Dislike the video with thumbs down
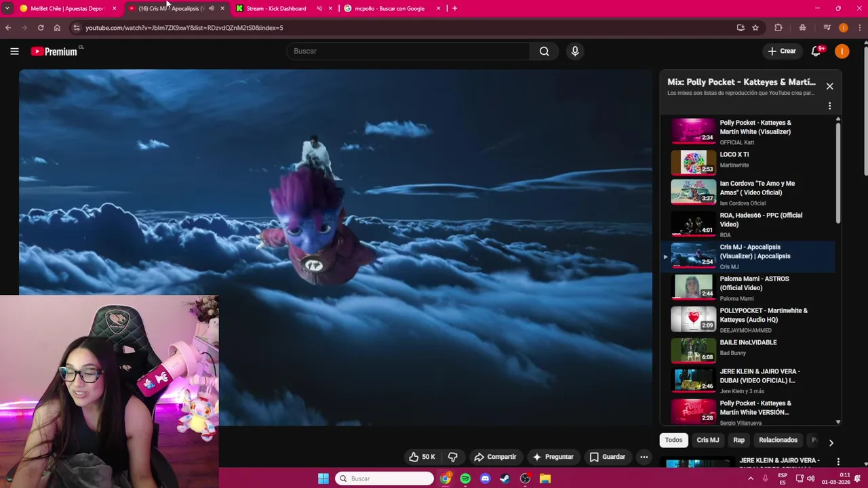868x488 pixels. [x=452, y=457]
